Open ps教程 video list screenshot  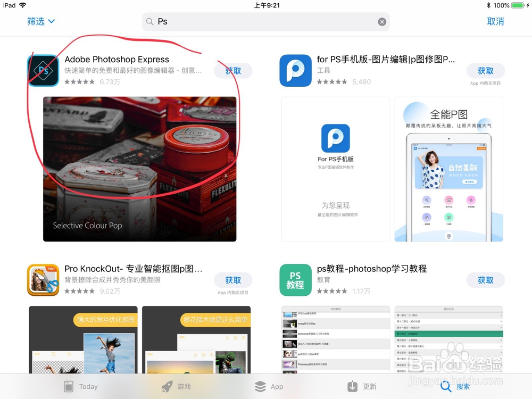pyautogui.click(x=336, y=339)
